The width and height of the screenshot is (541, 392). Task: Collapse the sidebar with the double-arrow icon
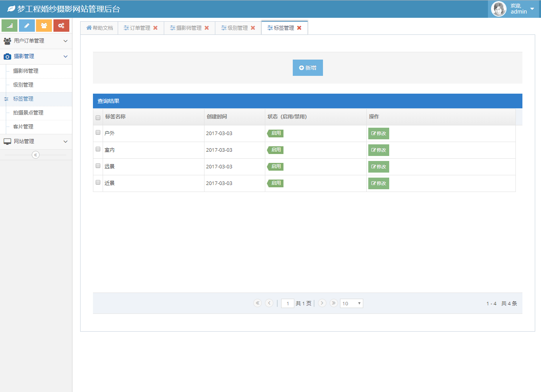(36, 155)
